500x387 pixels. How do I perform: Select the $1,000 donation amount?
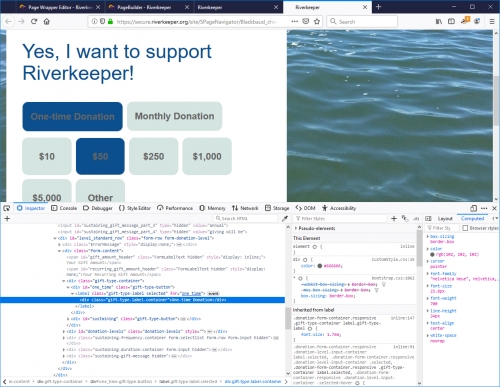click(x=207, y=156)
